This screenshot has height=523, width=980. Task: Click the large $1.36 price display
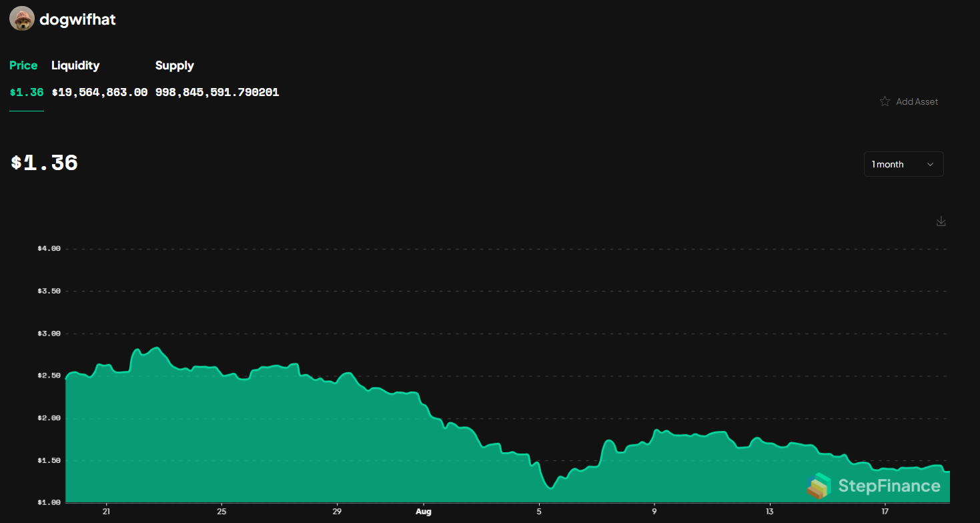click(44, 161)
